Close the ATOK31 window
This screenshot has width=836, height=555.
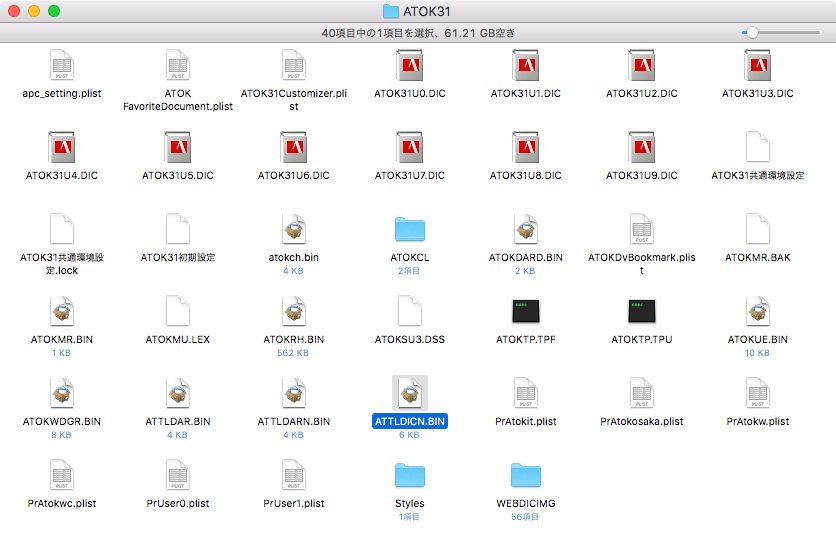click(x=14, y=11)
